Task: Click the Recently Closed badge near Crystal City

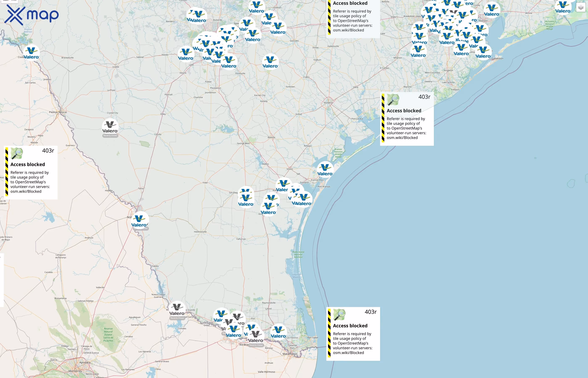Action: tap(110, 135)
